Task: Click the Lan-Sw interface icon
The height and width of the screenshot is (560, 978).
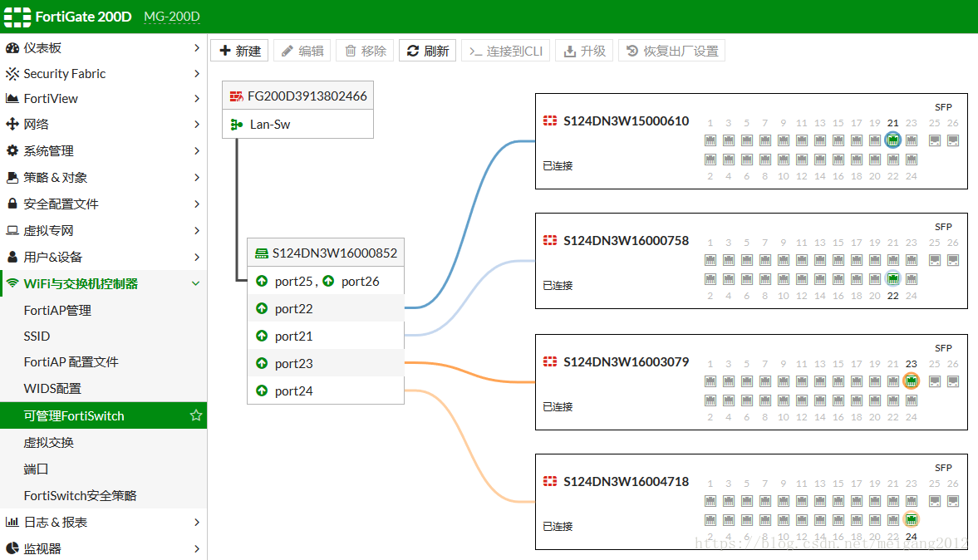Action: [x=236, y=125]
